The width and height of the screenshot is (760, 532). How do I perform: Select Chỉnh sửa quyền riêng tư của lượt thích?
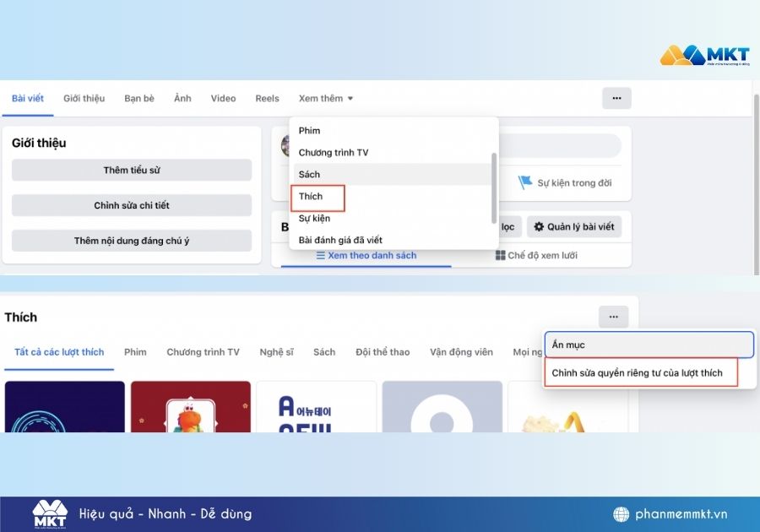coord(640,372)
